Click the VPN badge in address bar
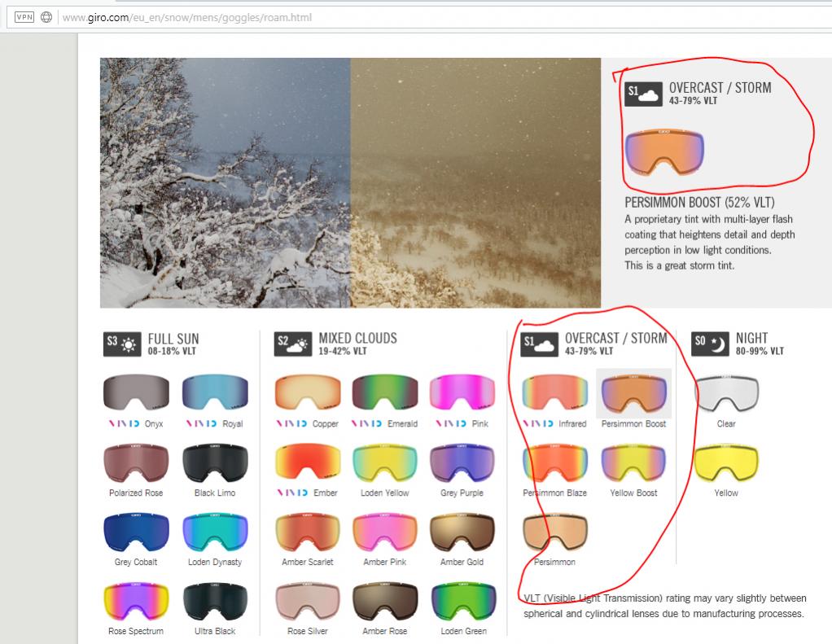 (24, 17)
